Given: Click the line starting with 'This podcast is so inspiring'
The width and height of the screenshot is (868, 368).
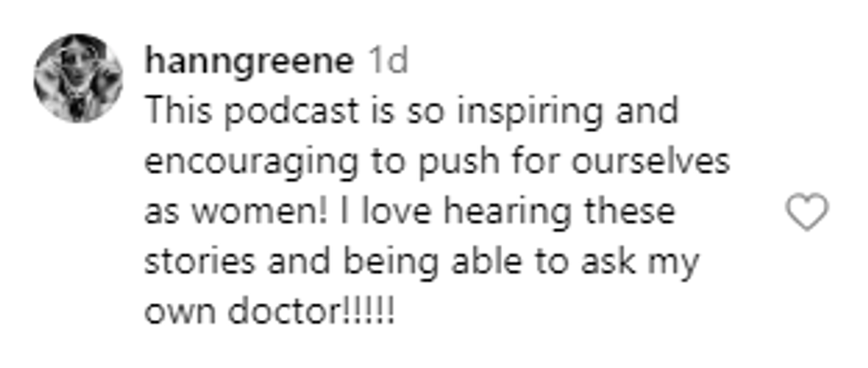Looking at the screenshot, I should pos(411,113).
